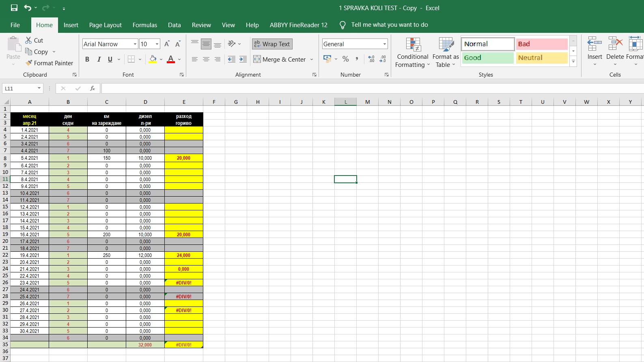Expand the cell Styles gallery More arrow
644x362 pixels.
(x=573, y=62)
